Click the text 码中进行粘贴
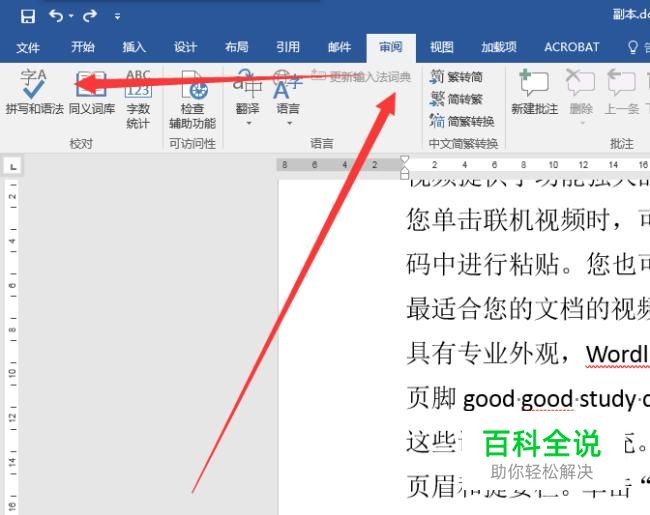Screen dimensions: 650x515 point(483,265)
